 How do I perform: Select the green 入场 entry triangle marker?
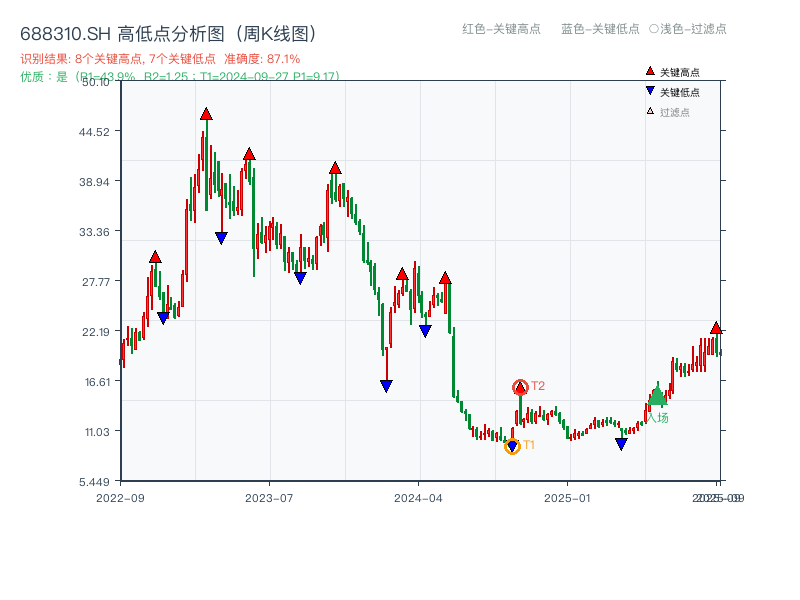tap(658, 399)
